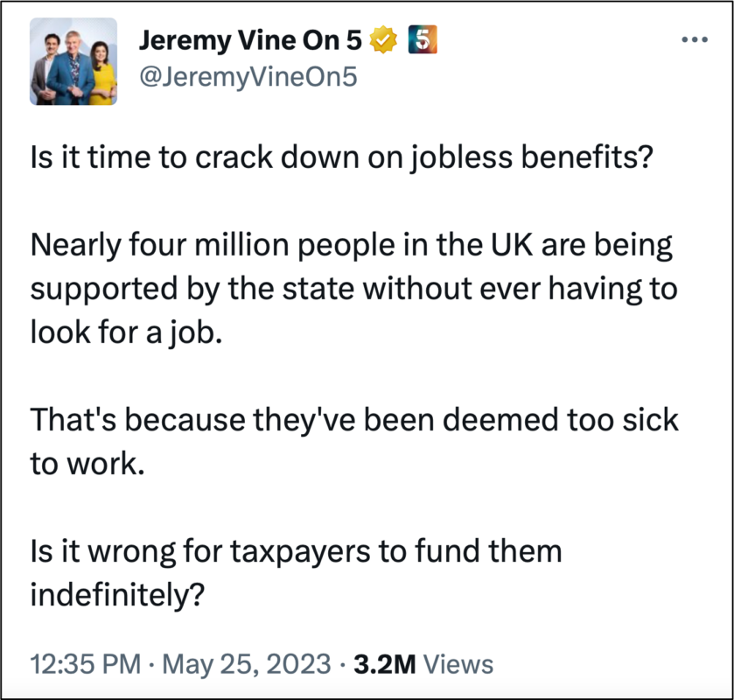Visit the @JeremyVineOn5 handle link
The height and width of the screenshot is (700, 734).
248,77
